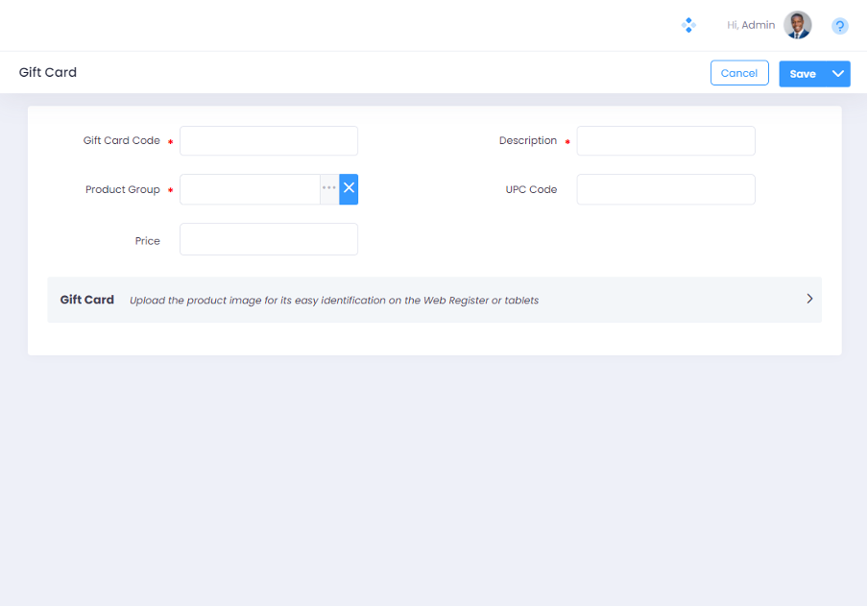Select the Product Group input box
This screenshot has height=607, width=868.
[250, 189]
